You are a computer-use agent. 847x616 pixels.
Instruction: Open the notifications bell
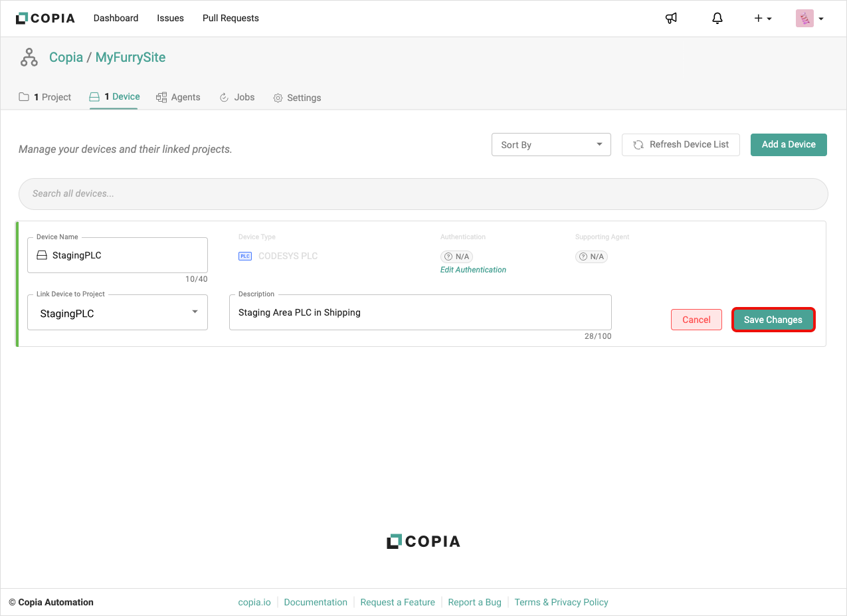pyautogui.click(x=717, y=19)
